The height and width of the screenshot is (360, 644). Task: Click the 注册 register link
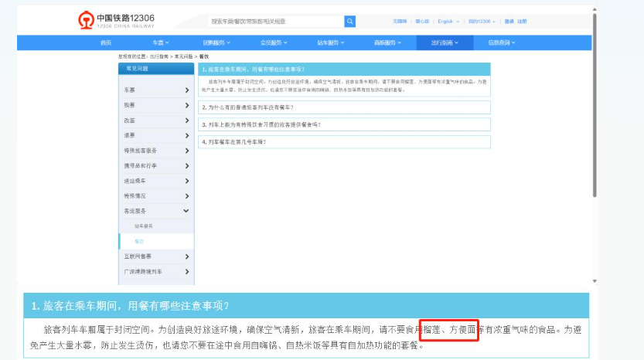pos(522,22)
